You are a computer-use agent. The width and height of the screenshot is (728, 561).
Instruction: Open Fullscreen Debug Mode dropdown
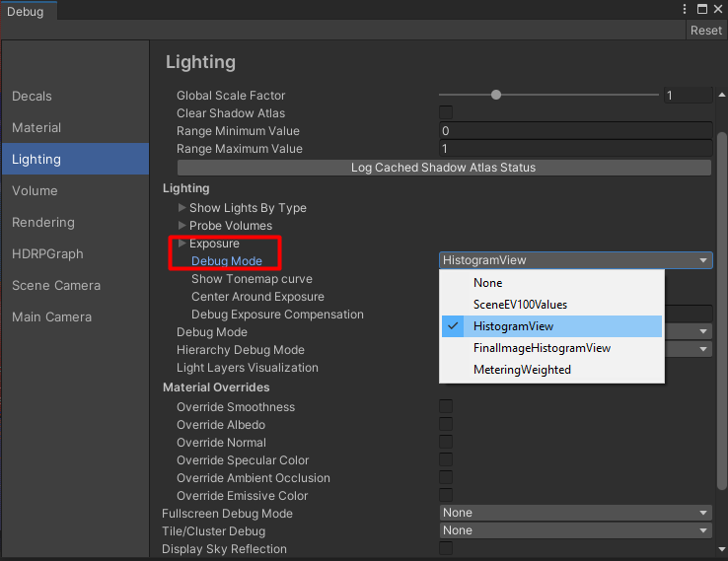coord(576,513)
